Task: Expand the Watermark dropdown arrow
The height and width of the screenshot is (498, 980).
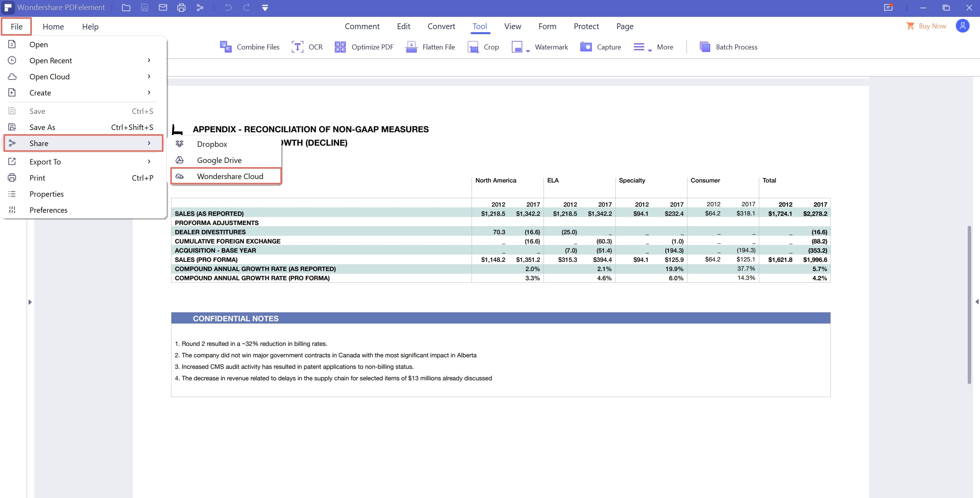Action: pos(528,51)
